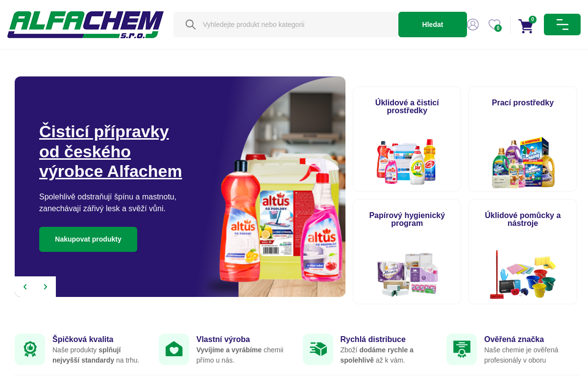Click the Hledat search button
588x392 pixels.
pyautogui.click(x=433, y=24)
